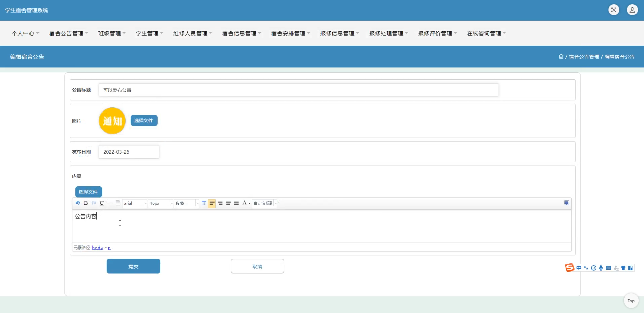Click 选择文件 next to the 通知 image
The height and width of the screenshot is (313, 644).
tap(144, 120)
